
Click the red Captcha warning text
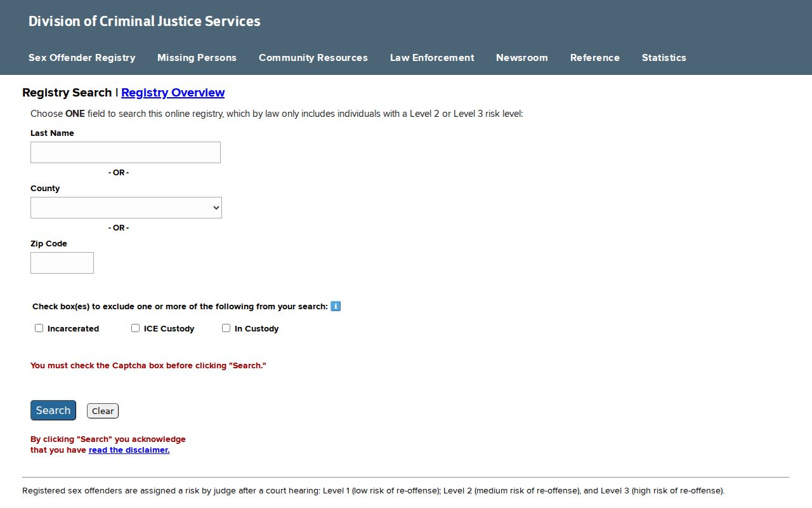(x=148, y=366)
